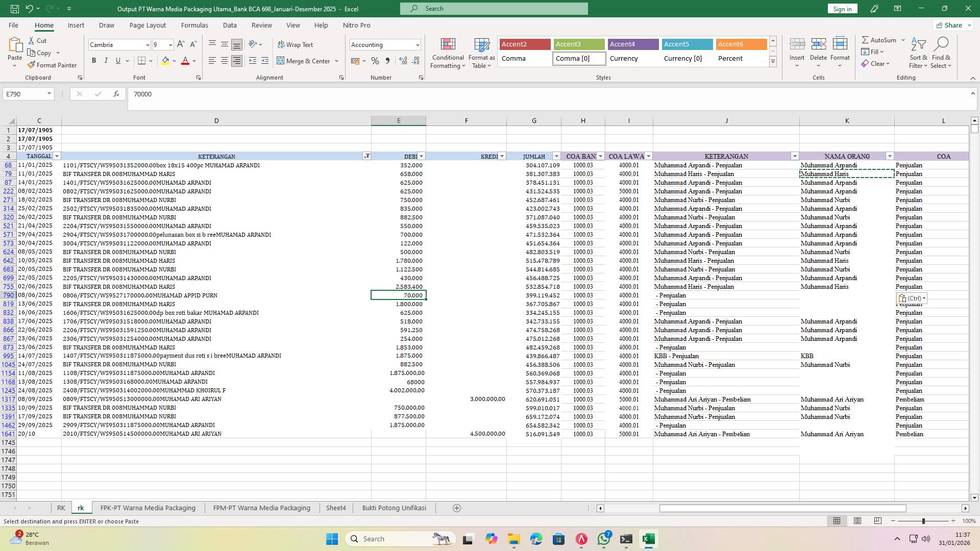Open Conditional Formatting options
Image resolution: width=980 pixels, height=551 pixels.
click(x=448, y=53)
